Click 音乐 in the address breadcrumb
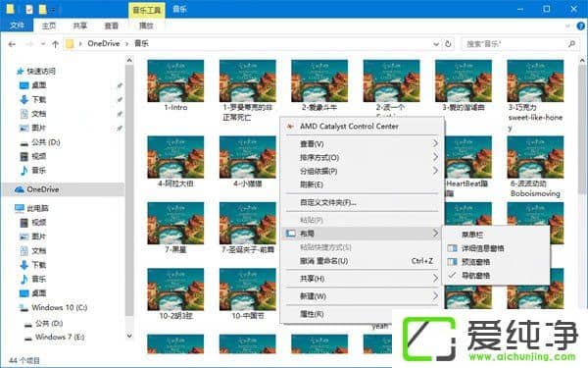 coord(141,43)
